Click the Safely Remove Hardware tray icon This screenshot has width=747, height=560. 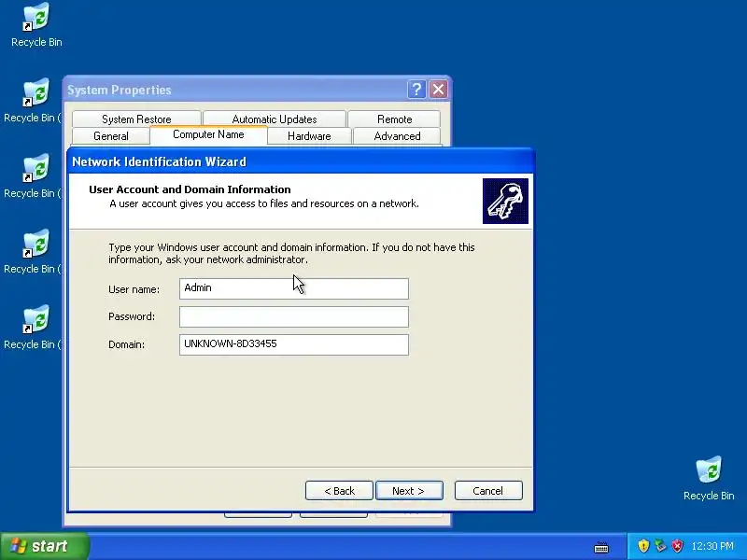pyautogui.click(x=660, y=546)
